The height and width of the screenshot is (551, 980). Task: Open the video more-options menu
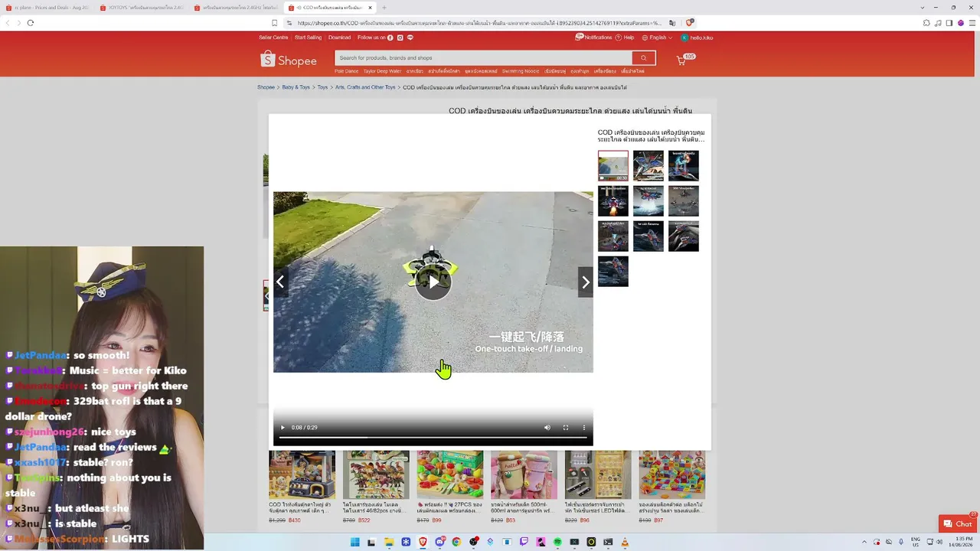pyautogui.click(x=583, y=428)
